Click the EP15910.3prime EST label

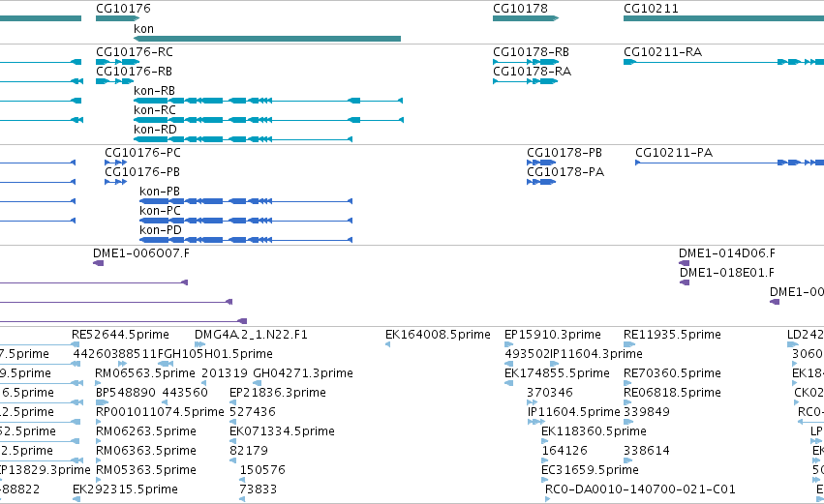pos(552,335)
